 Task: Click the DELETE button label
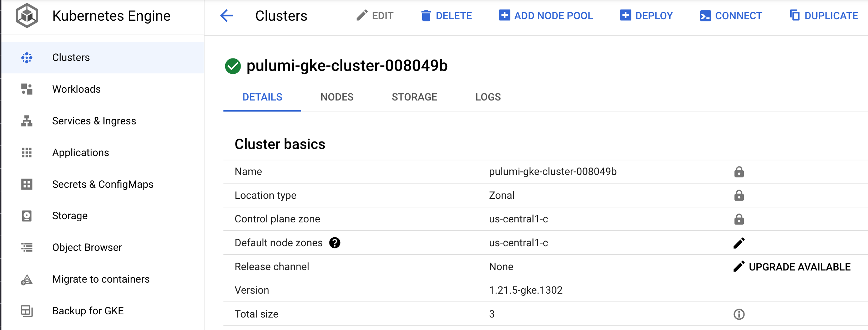(454, 16)
